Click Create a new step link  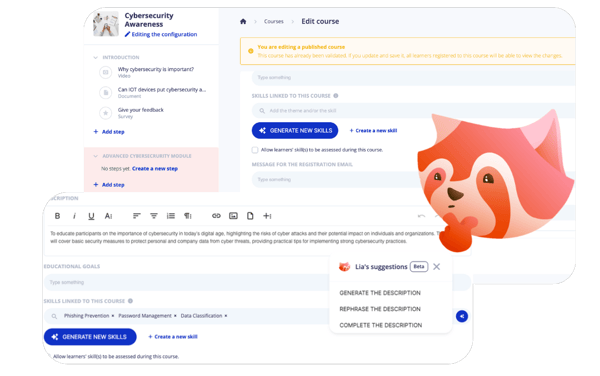tap(155, 169)
